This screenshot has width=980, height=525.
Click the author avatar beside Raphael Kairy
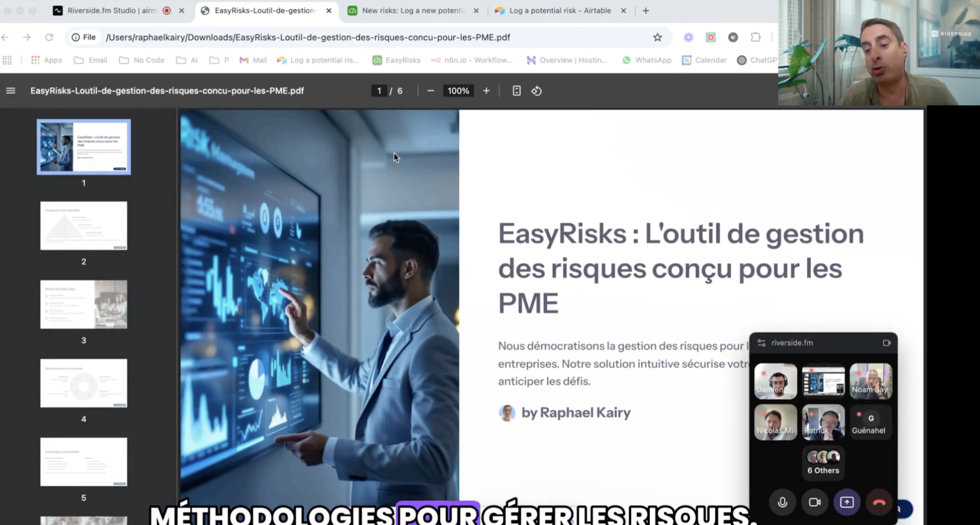pyautogui.click(x=507, y=413)
